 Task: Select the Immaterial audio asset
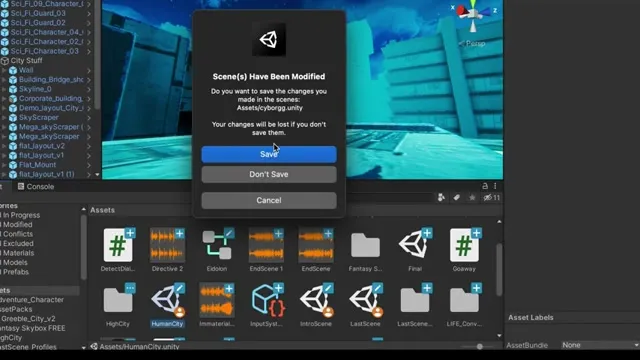(217, 301)
